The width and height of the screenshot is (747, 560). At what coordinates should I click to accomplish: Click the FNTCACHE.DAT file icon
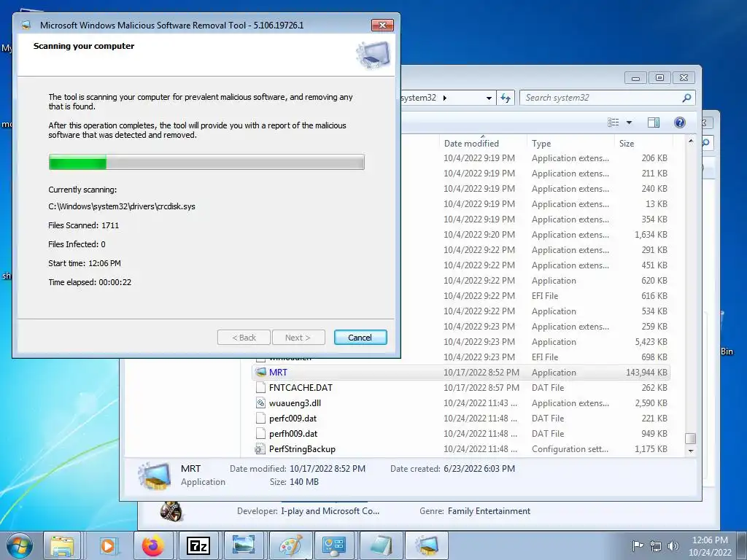pos(260,388)
